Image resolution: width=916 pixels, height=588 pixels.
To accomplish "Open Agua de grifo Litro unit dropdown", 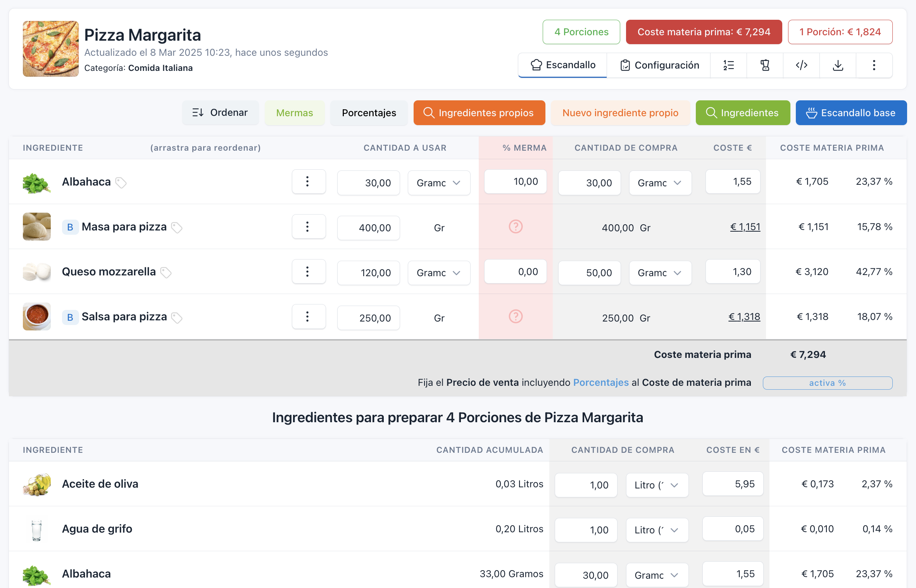I will pyautogui.click(x=657, y=530).
